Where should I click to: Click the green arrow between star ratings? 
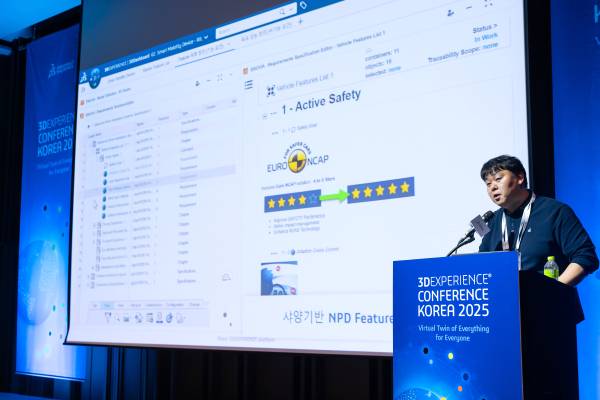333,195
